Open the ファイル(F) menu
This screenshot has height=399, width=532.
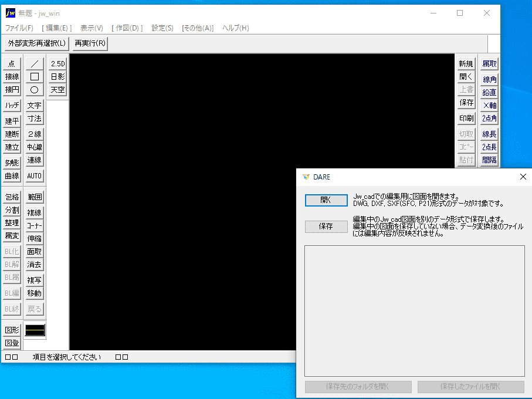19,28
